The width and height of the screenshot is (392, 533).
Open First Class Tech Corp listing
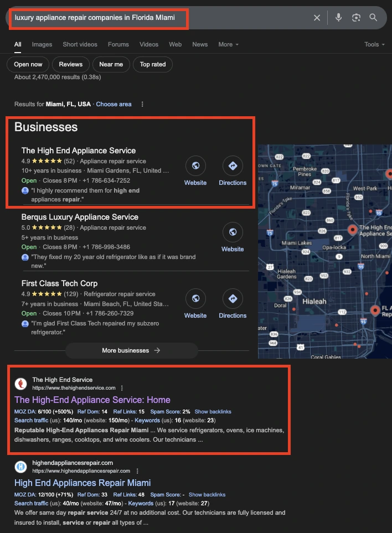coord(59,283)
